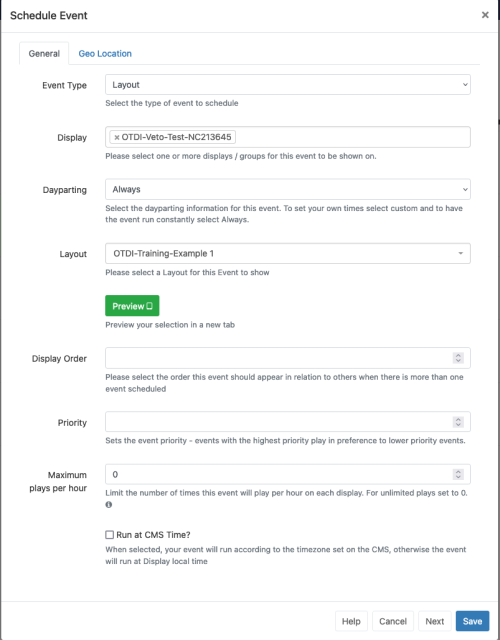500x640 pixels.
Task: Remove OTDI-Veto-Test-NC213645 display tag
Action: [x=117, y=138]
